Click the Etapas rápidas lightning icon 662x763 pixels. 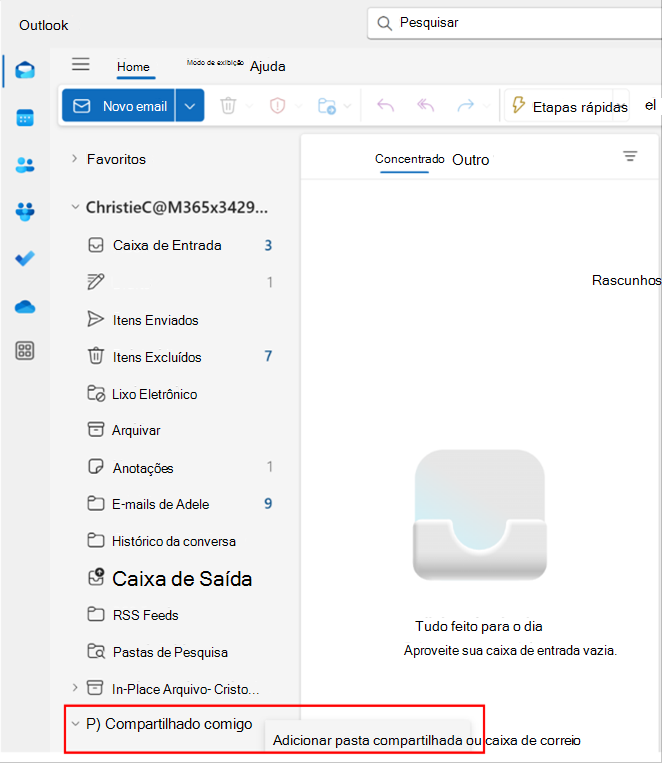[x=519, y=105]
